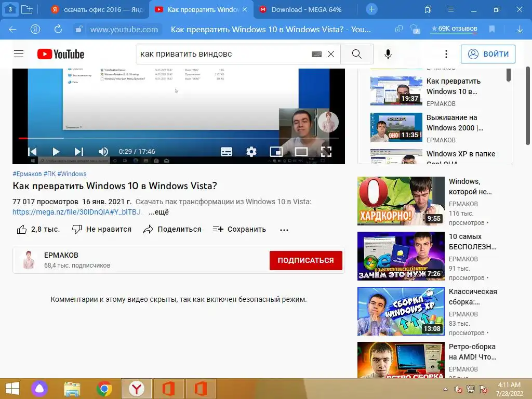Skip to previous video in player

pos(32,151)
